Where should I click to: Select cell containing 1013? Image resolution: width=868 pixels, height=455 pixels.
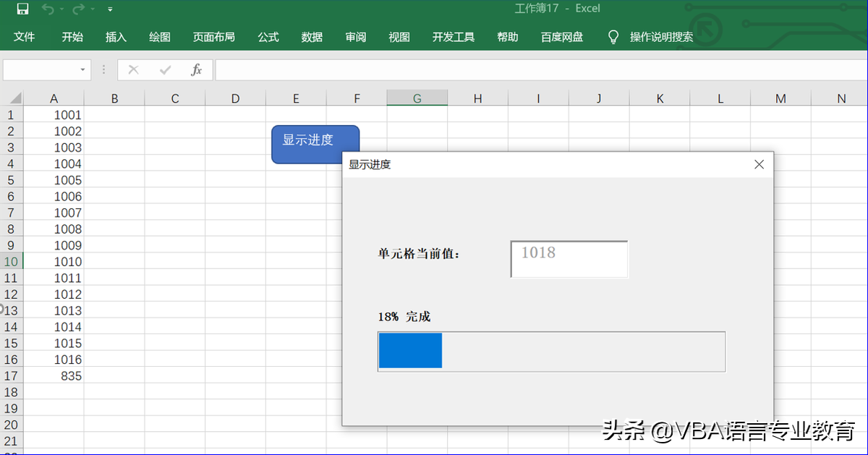click(x=54, y=310)
